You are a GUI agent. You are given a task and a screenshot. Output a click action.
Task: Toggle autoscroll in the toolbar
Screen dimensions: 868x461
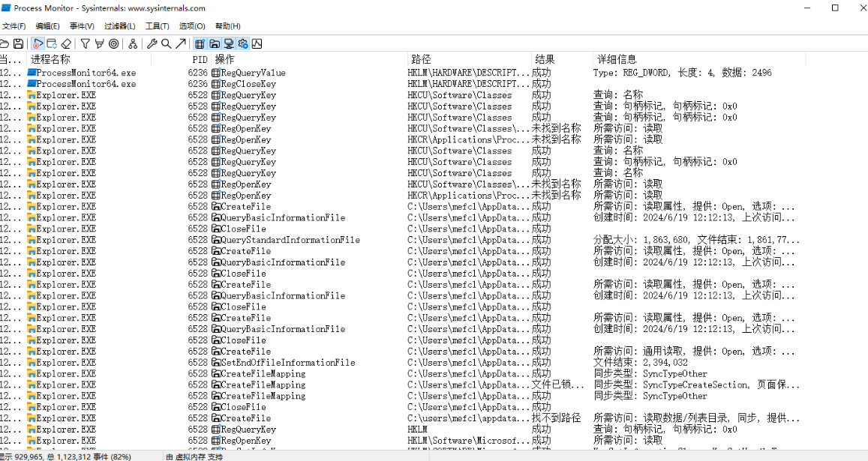52,43
